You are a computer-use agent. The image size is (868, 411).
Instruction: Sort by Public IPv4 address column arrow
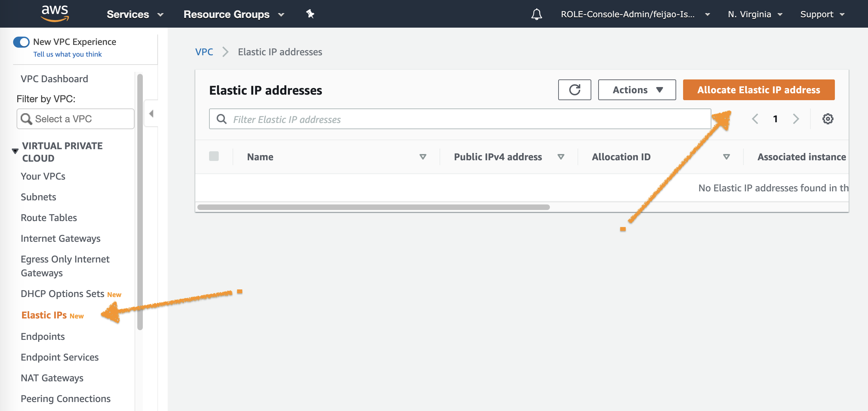[561, 157]
